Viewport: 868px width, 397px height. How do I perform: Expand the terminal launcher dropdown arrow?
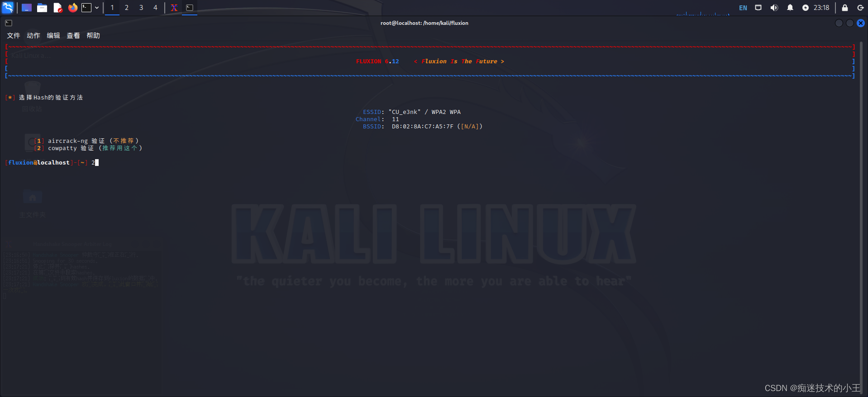point(97,8)
